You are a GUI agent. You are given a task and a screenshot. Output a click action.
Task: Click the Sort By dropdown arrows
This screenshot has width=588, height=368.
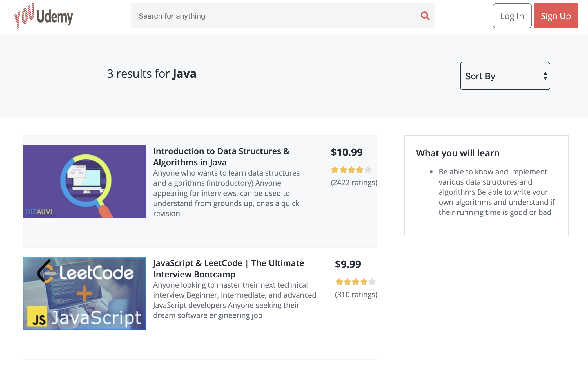point(545,76)
